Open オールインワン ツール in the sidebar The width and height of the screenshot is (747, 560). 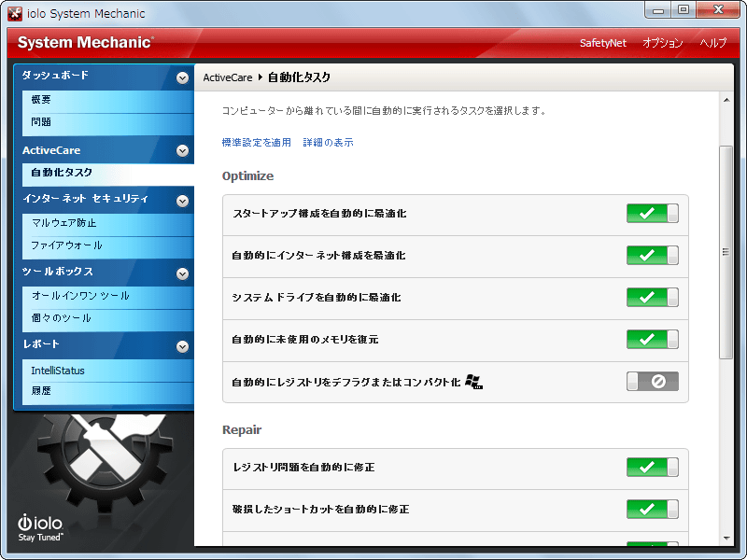point(108,296)
